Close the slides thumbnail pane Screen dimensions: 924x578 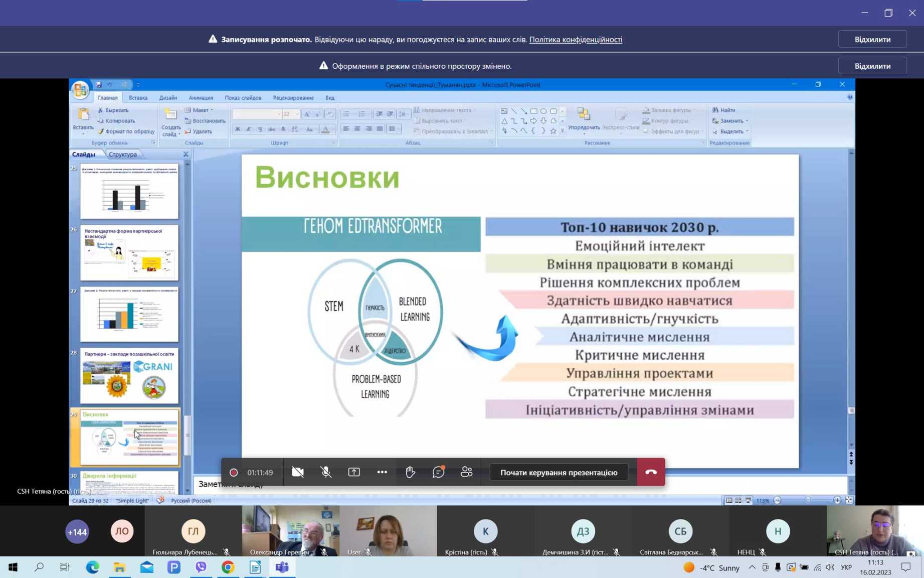coord(186,154)
